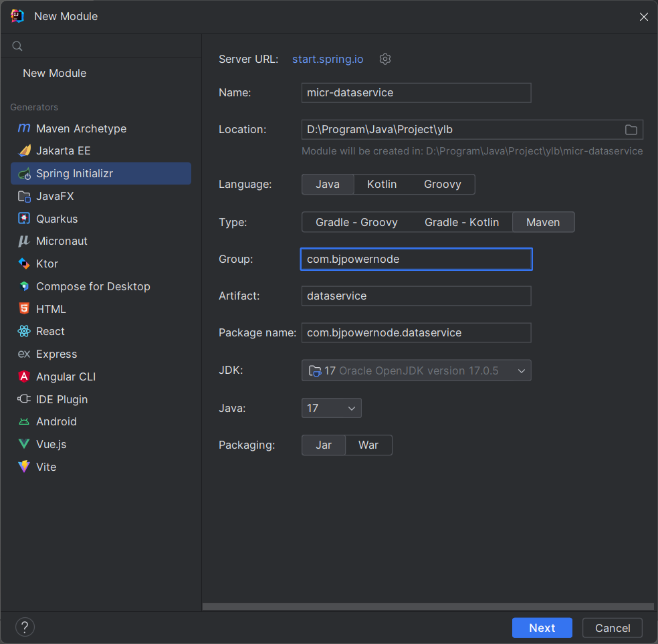Viewport: 658px width, 644px height.
Task: Select Quarkus generator
Action: [x=101, y=219]
